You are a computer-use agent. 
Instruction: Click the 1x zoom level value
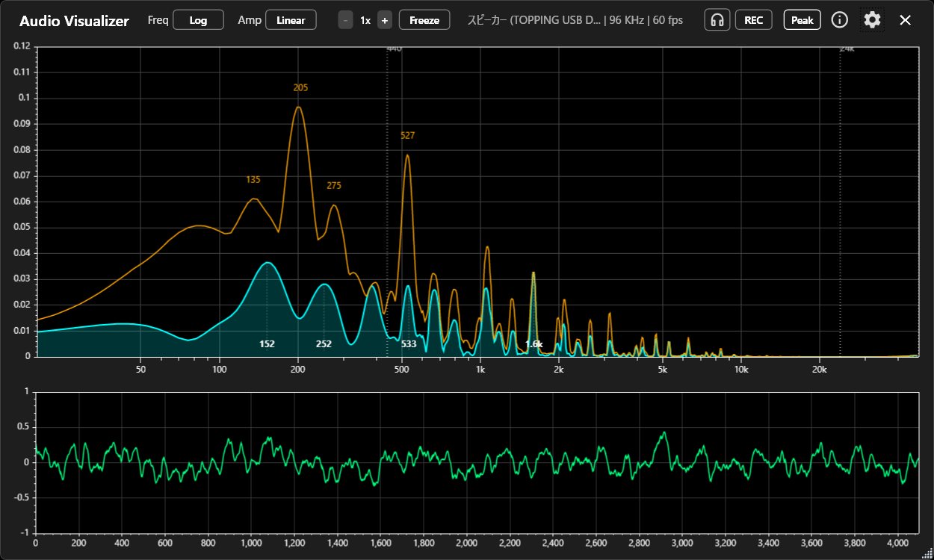365,20
